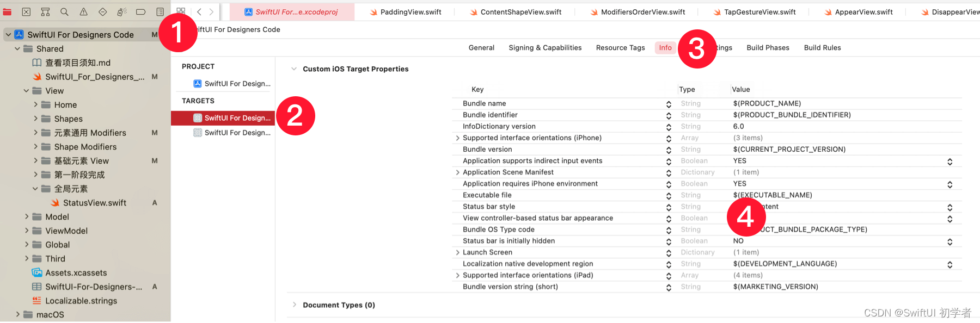Viewport: 980px width, 323px height.
Task: Click the root project blue app icon
Action: tap(19, 34)
